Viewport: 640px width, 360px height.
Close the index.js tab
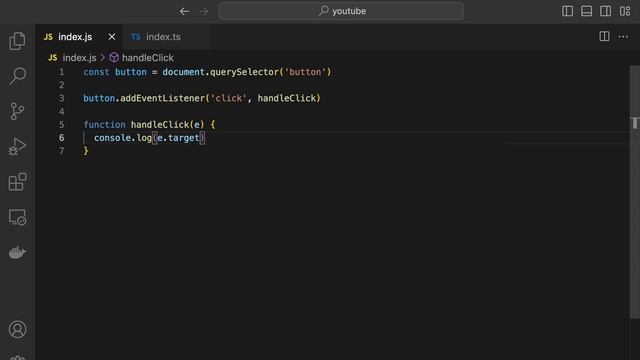[111, 37]
